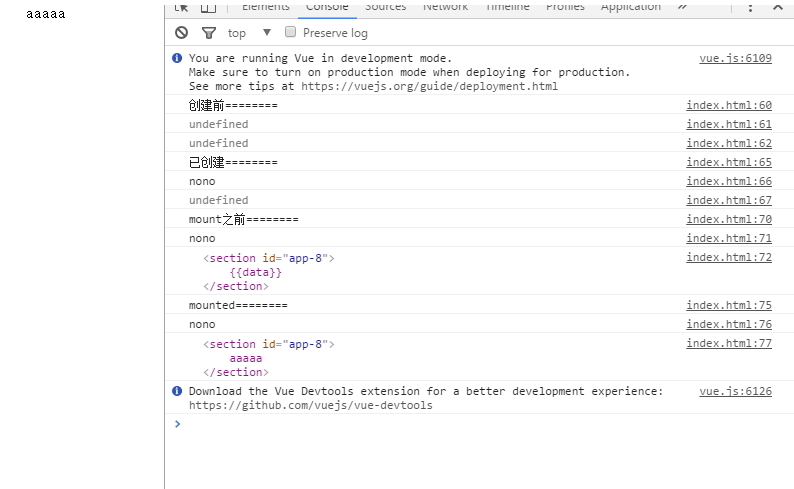Open the vue.js:6126 source link
794x489 pixels.
(735, 391)
